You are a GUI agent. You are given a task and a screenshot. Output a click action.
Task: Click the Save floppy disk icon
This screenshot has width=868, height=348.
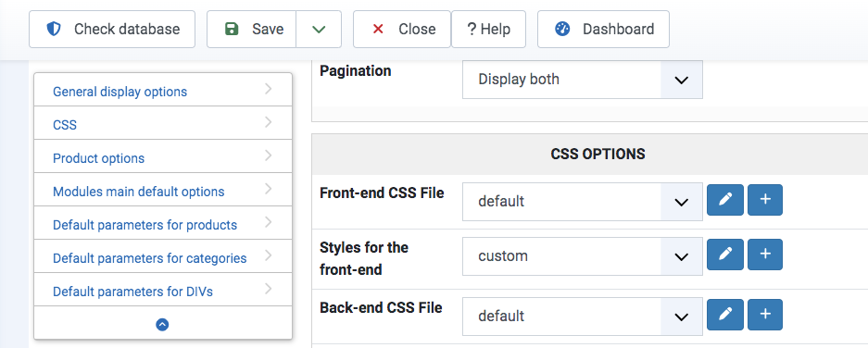coord(232,29)
